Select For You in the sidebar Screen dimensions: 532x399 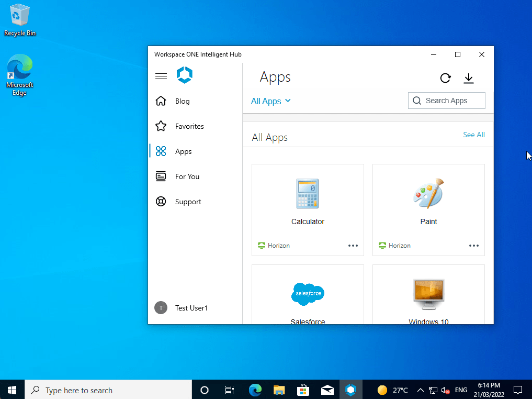pos(187,176)
